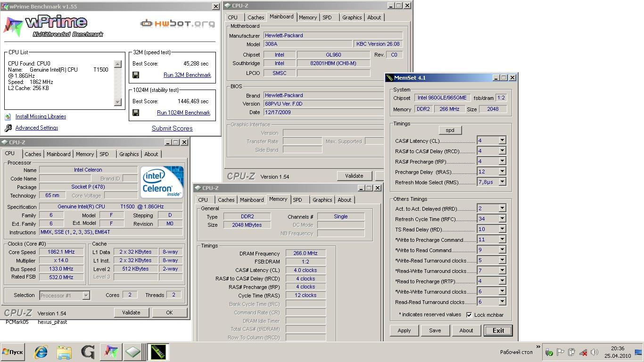Open the Processor #1 selection dropdown

pyautogui.click(x=86, y=296)
